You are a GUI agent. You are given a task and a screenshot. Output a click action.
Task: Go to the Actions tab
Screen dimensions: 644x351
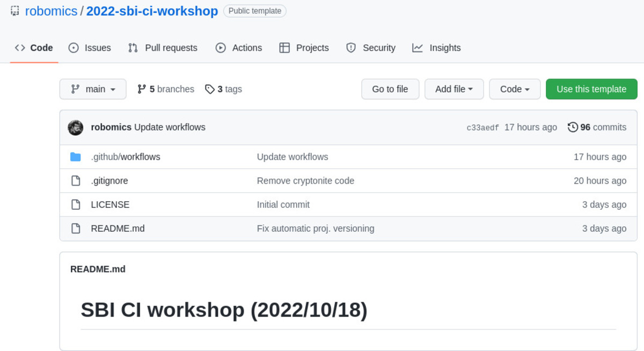point(239,48)
